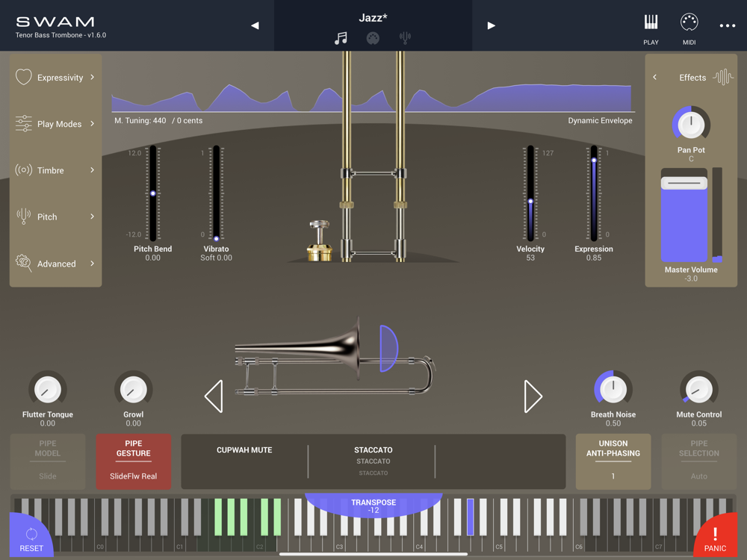This screenshot has width=747, height=560.
Task: Click the blue highlighted piano key
Action: 470,517
